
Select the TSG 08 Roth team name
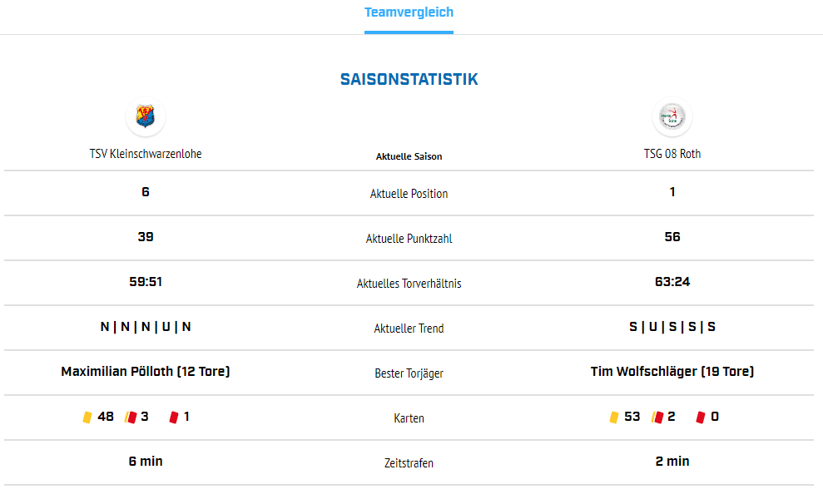672,154
